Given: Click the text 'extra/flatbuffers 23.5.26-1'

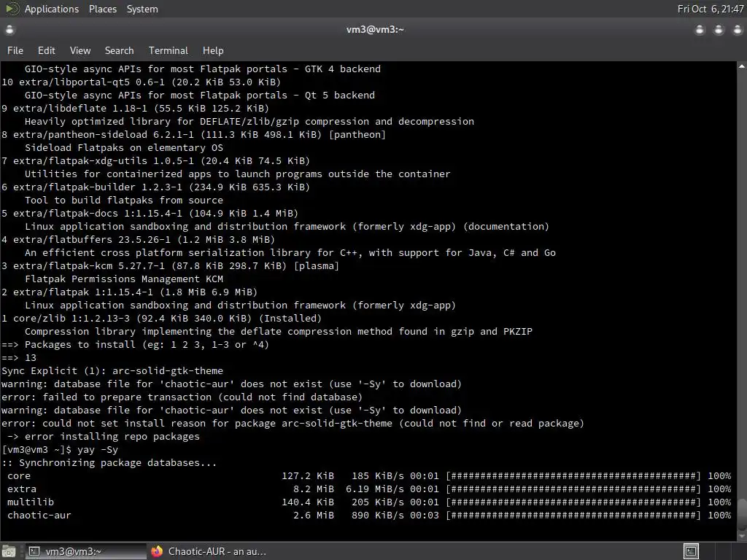Looking at the screenshot, I should pyautogui.click(x=91, y=239).
